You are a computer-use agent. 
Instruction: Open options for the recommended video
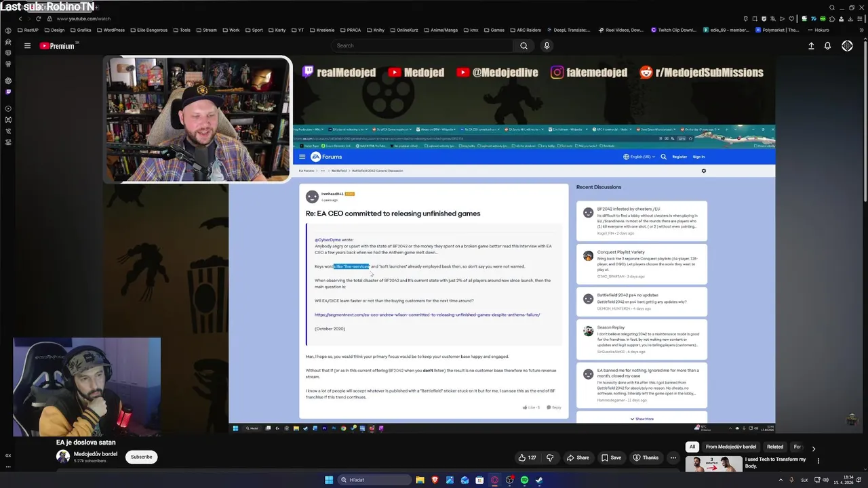coord(818,461)
